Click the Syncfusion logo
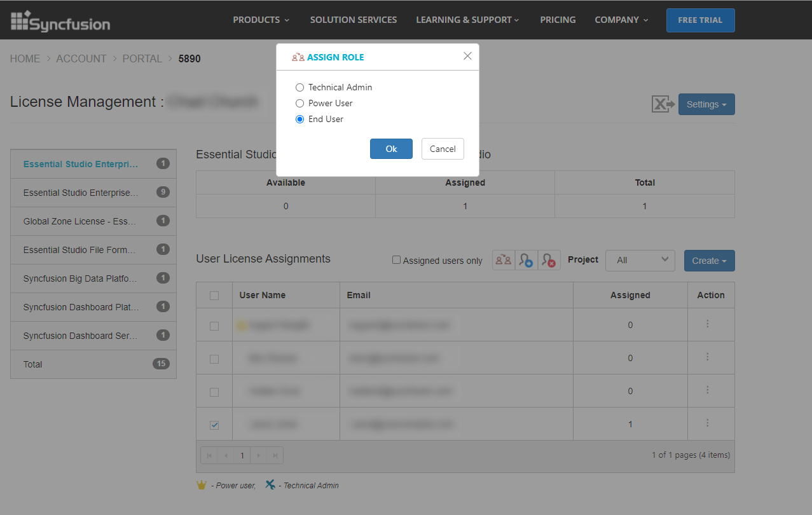Screen dimensions: 812x515 coord(60,21)
